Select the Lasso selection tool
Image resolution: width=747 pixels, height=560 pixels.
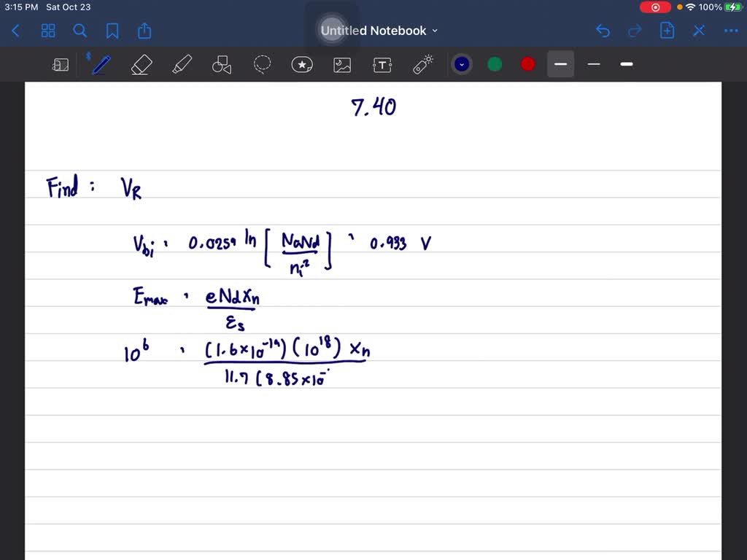tap(262, 64)
